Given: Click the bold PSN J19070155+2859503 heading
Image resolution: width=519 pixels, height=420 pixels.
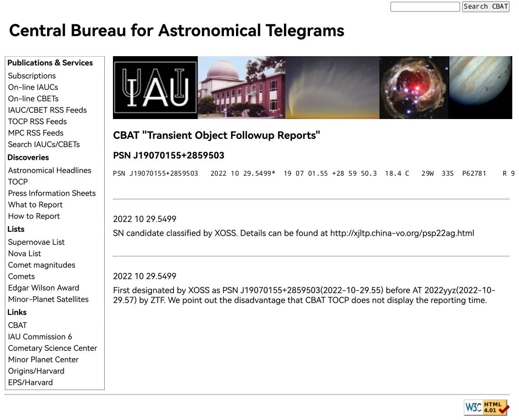Looking at the screenshot, I should click(169, 156).
